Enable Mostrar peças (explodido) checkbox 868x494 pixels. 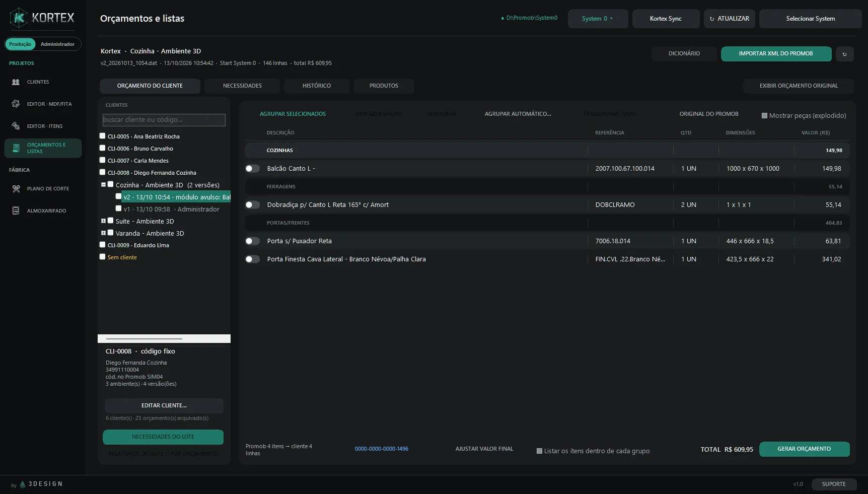click(x=764, y=116)
